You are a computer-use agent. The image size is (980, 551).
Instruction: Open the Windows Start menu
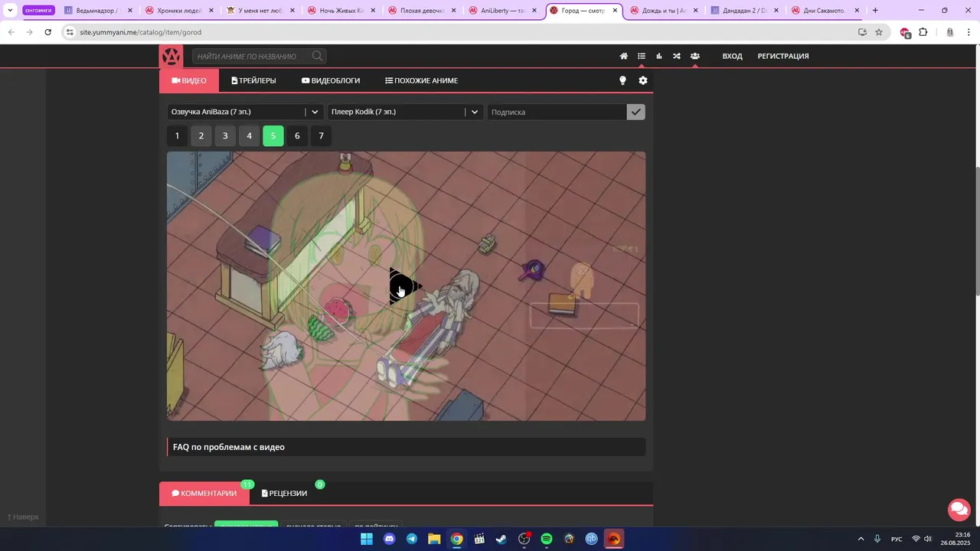[367, 539]
